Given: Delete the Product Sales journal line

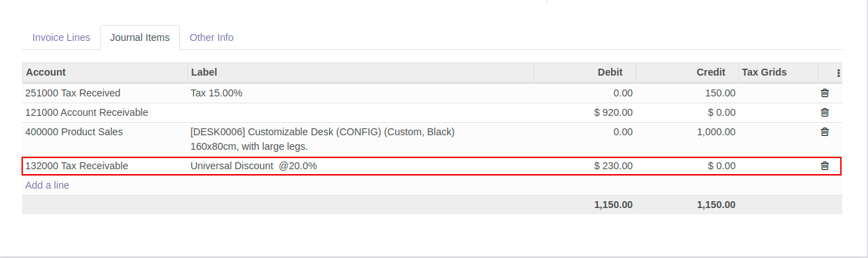Looking at the screenshot, I should pos(825,132).
